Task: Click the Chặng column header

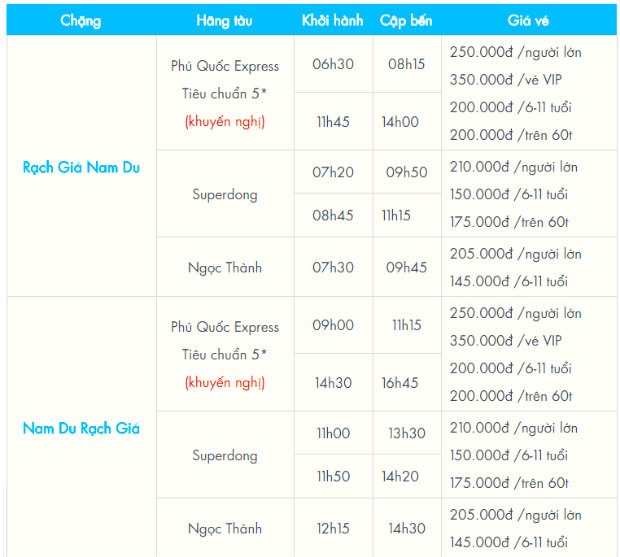Action: pos(81,20)
